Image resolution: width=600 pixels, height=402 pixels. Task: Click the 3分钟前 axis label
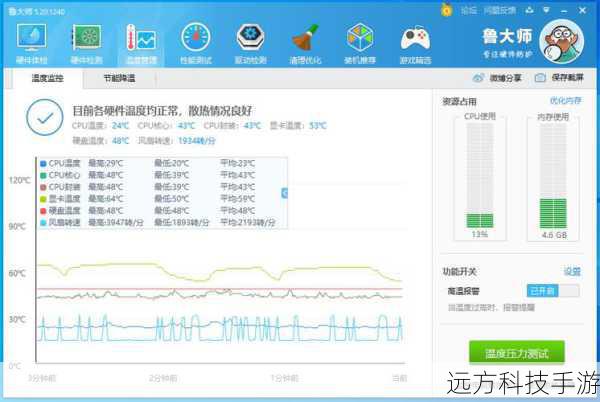42,378
